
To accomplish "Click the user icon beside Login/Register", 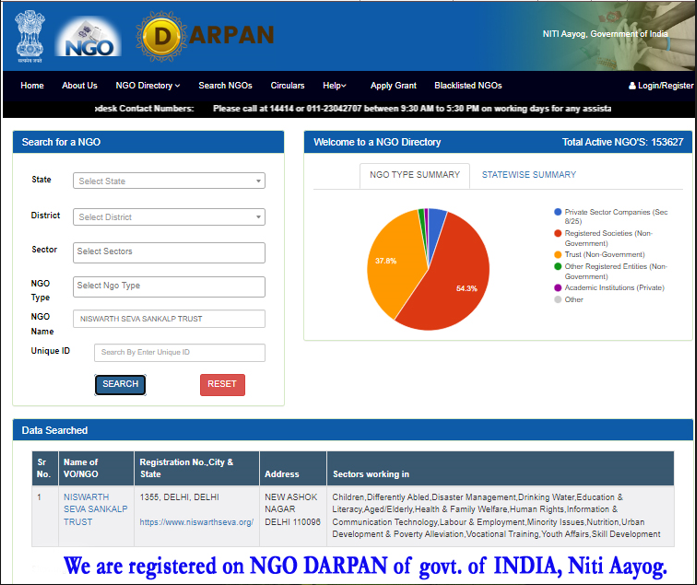I will (632, 86).
